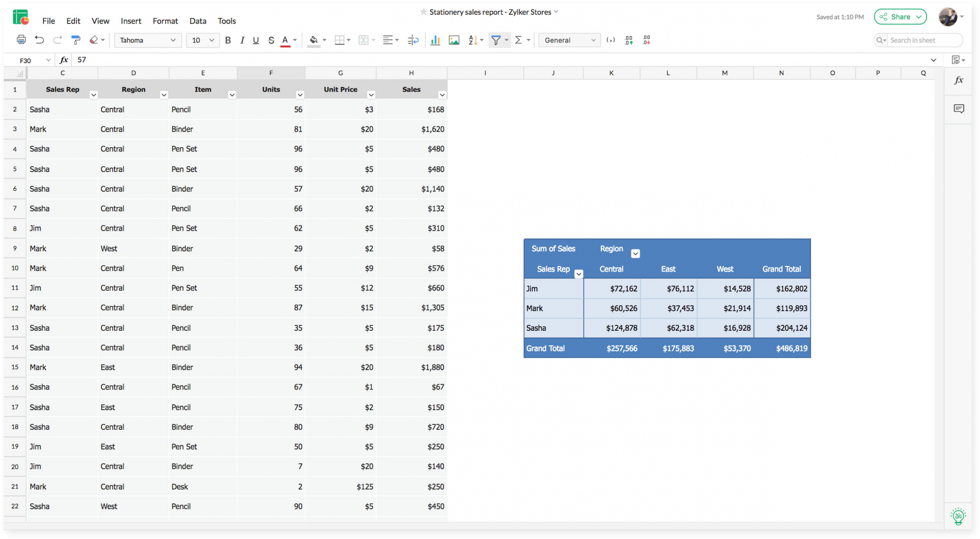Screen dimensions: 980x539
Task: Click the italic formatting icon
Action: click(242, 41)
